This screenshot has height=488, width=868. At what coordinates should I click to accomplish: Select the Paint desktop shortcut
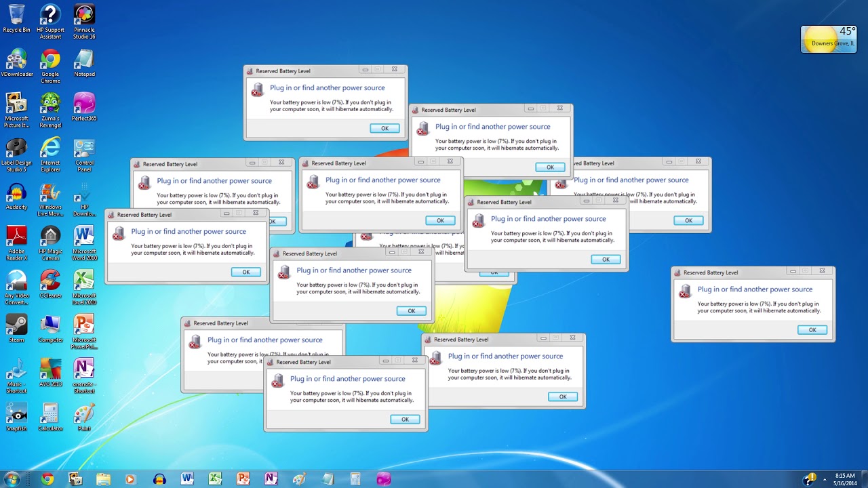coord(84,417)
